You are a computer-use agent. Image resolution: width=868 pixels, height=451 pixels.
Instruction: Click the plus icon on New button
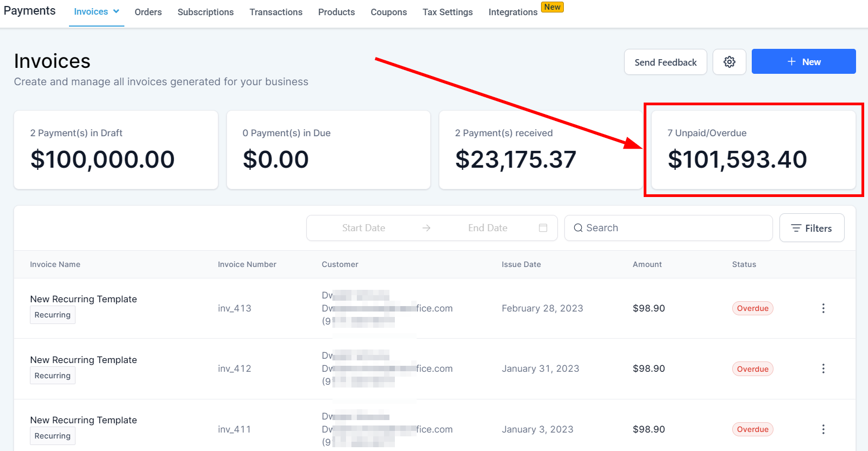pyautogui.click(x=791, y=62)
